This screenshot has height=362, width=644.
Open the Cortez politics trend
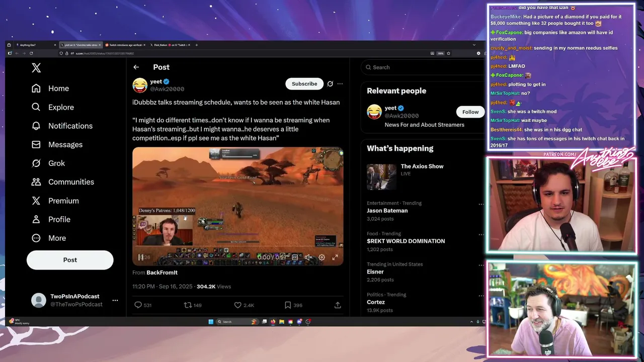coord(376,302)
